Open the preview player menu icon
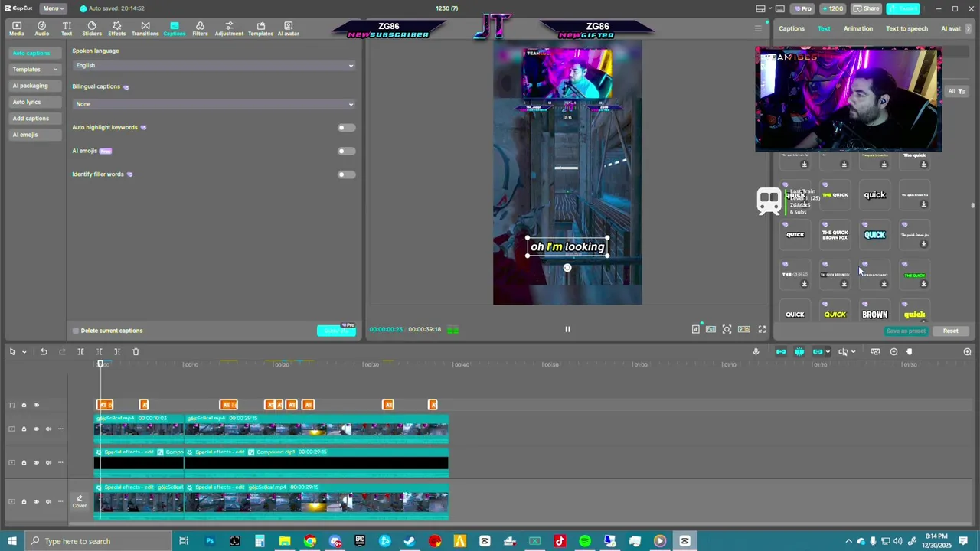The image size is (980, 551). coord(758,28)
